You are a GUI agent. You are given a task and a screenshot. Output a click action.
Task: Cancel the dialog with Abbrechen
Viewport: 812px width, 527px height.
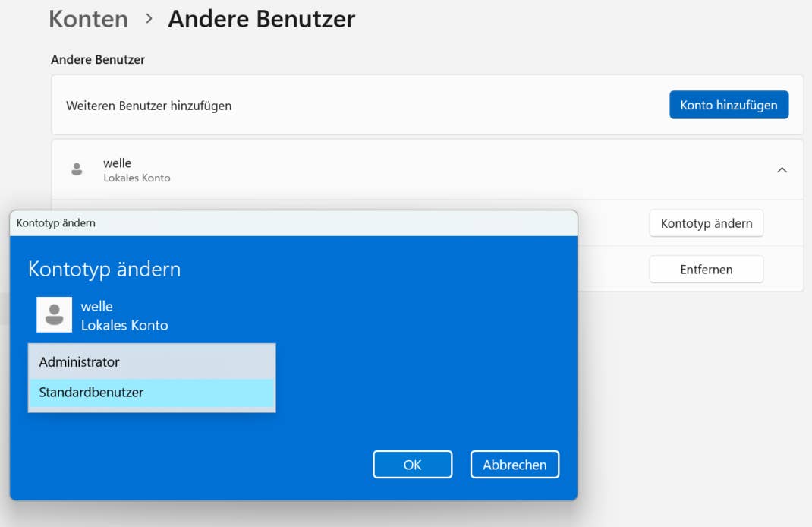[515, 465]
